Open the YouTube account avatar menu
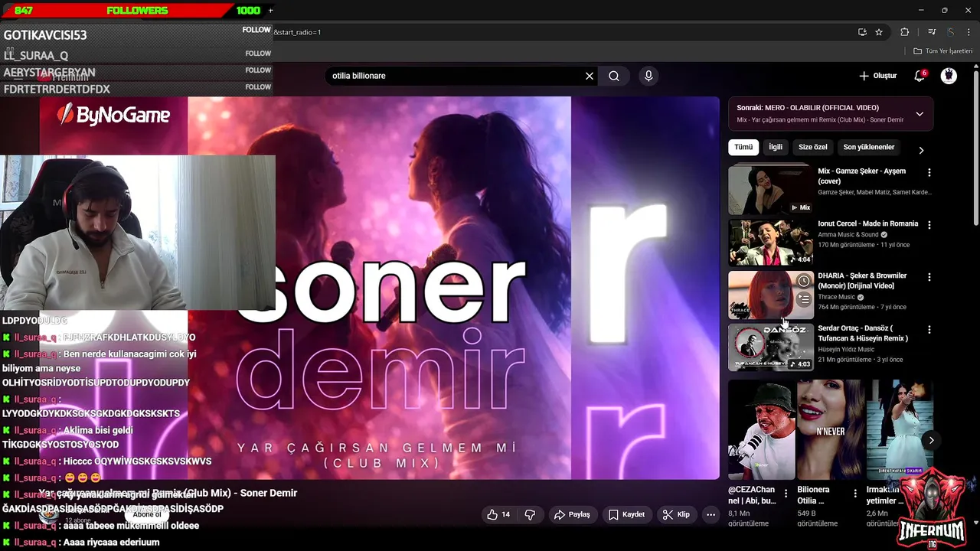980x551 pixels. click(x=949, y=76)
